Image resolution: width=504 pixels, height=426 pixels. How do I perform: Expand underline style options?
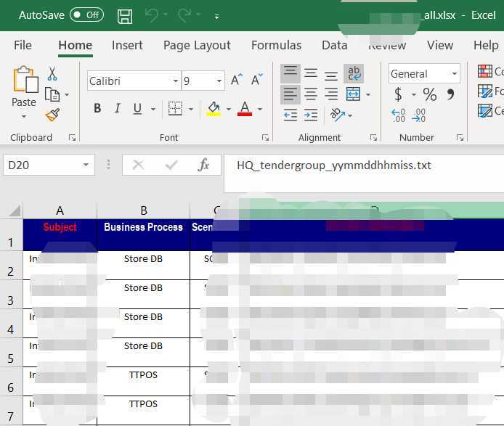153,110
